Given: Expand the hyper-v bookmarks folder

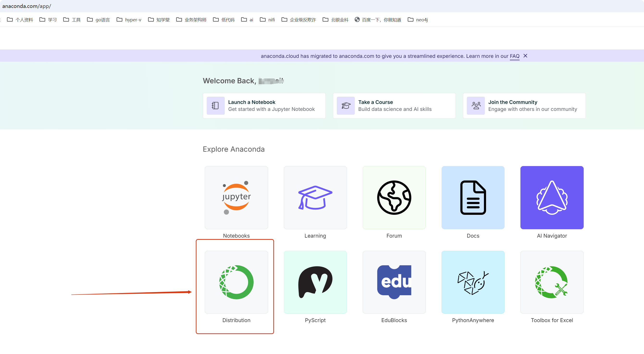Looking at the screenshot, I should point(129,20).
